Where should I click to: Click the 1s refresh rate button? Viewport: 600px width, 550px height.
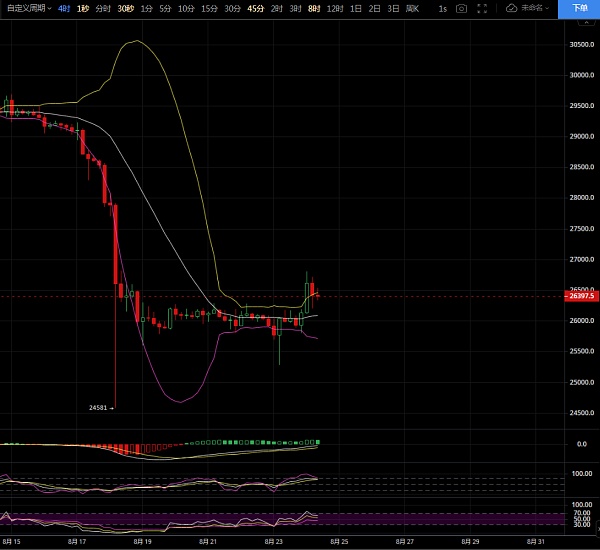point(442,8)
